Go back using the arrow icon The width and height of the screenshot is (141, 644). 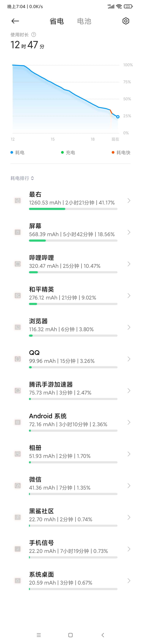point(15,21)
